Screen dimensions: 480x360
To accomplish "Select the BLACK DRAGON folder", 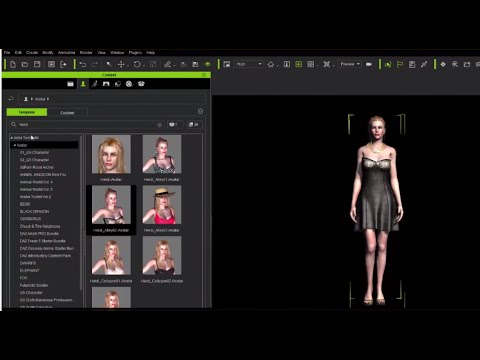I will [34, 211].
